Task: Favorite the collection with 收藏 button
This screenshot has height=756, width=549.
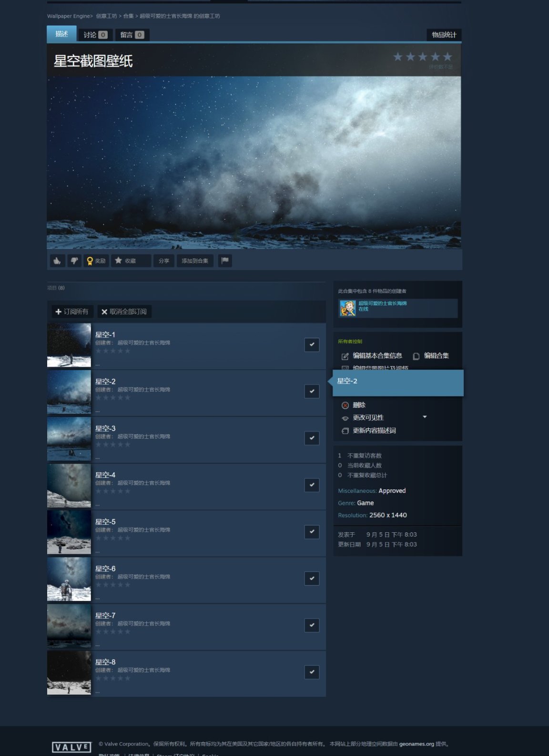Action: tap(131, 261)
